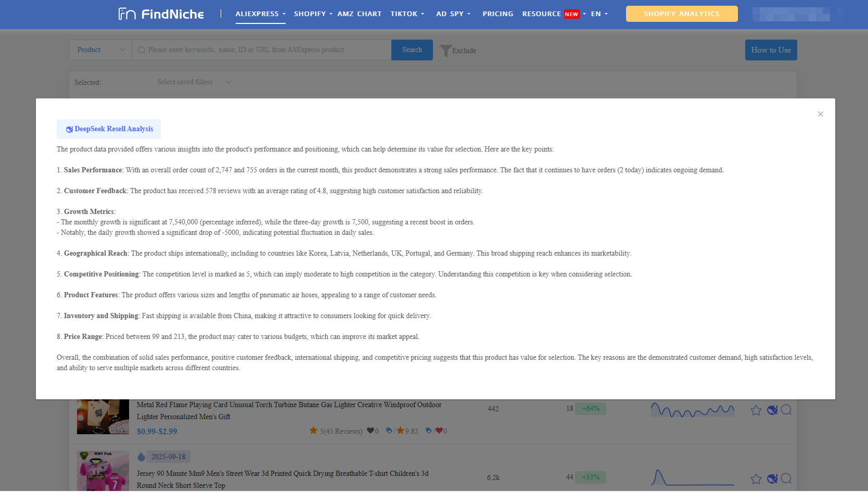The image size is (868, 492).
Task: Click the DeepSeek Resell Analysis tab
Action: (x=109, y=129)
